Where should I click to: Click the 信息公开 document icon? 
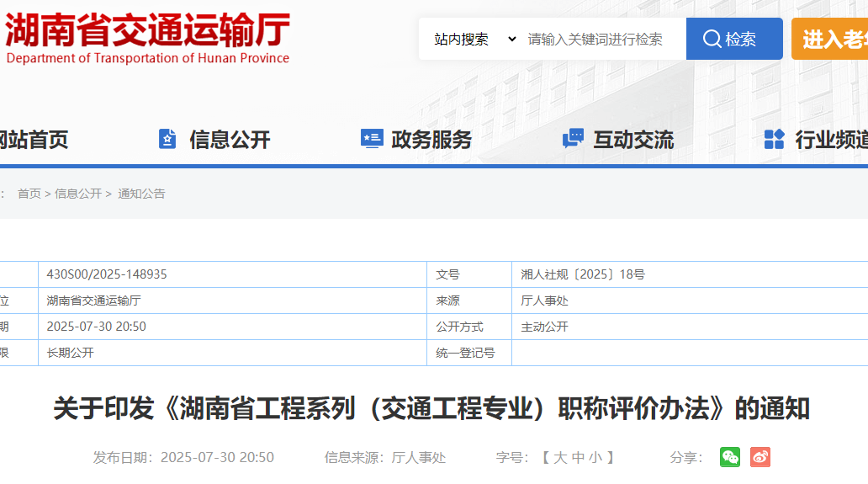coord(167,139)
